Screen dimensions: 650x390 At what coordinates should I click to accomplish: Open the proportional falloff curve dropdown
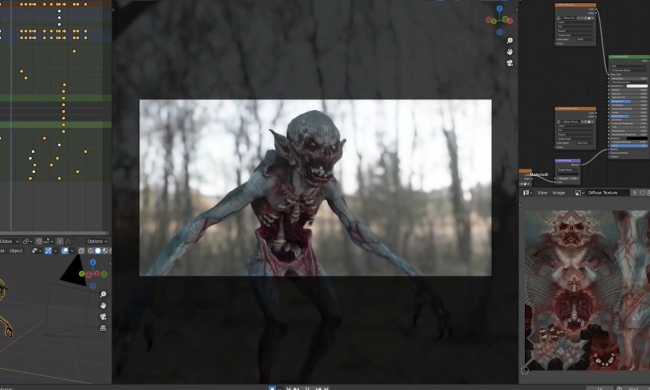tap(70, 241)
